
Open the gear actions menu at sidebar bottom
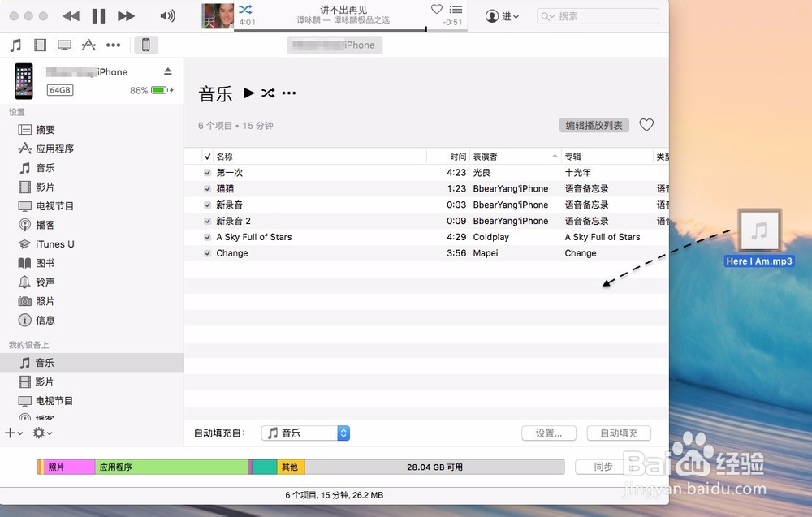(x=42, y=433)
